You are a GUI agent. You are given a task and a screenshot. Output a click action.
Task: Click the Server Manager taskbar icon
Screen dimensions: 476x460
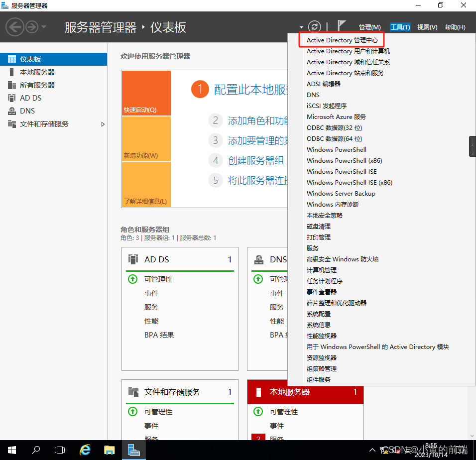pos(134,450)
